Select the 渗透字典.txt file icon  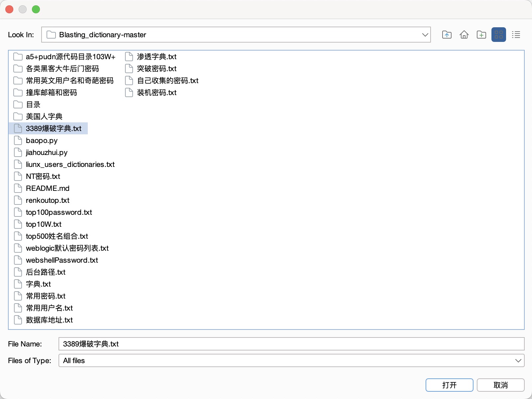coord(129,57)
